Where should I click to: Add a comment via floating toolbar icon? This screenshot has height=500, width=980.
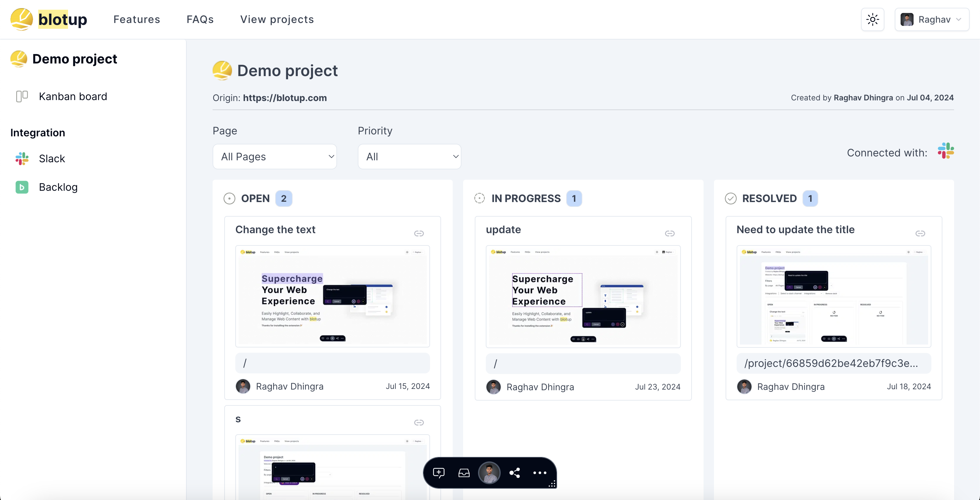pos(439,472)
